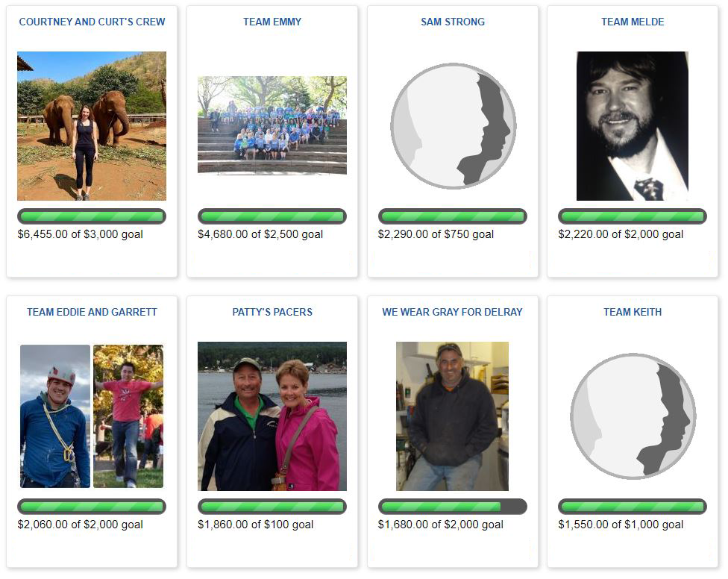Click Team Emmy's group photo
This screenshot has height=579, width=728.
click(272, 125)
